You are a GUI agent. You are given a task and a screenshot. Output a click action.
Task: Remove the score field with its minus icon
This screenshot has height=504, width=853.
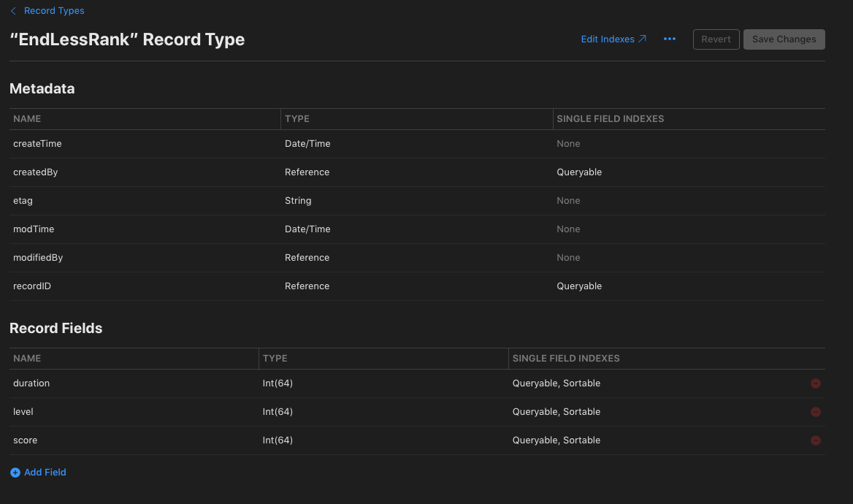click(x=816, y=440)
